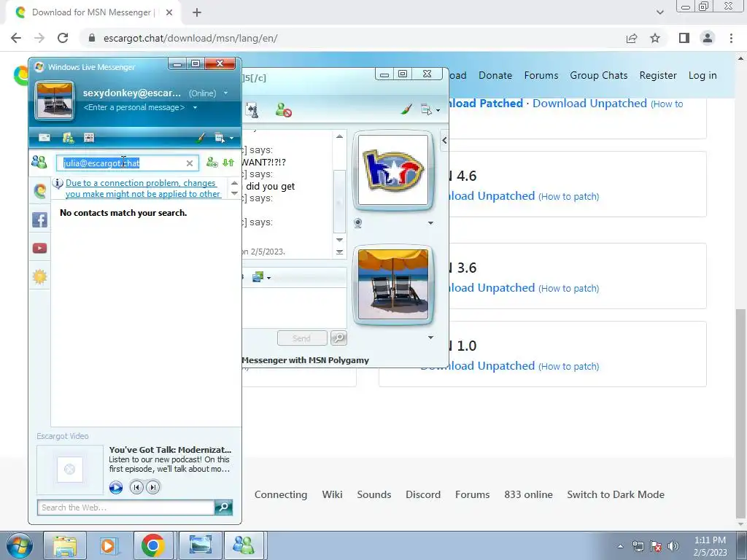The width and height of the screenshot is (747, 560).
Task: Clear the contact search box with X
Action: [190, 163]
